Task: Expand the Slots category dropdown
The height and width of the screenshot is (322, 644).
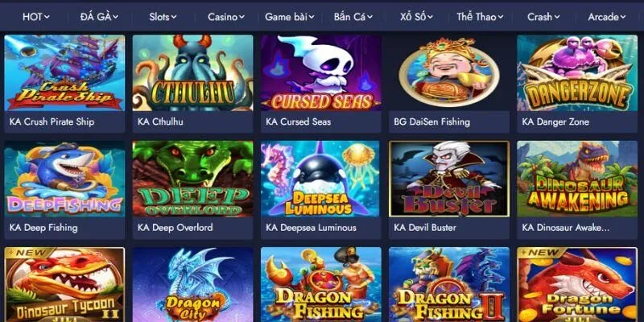Action: pyautogui.click(x=163, y=17)
